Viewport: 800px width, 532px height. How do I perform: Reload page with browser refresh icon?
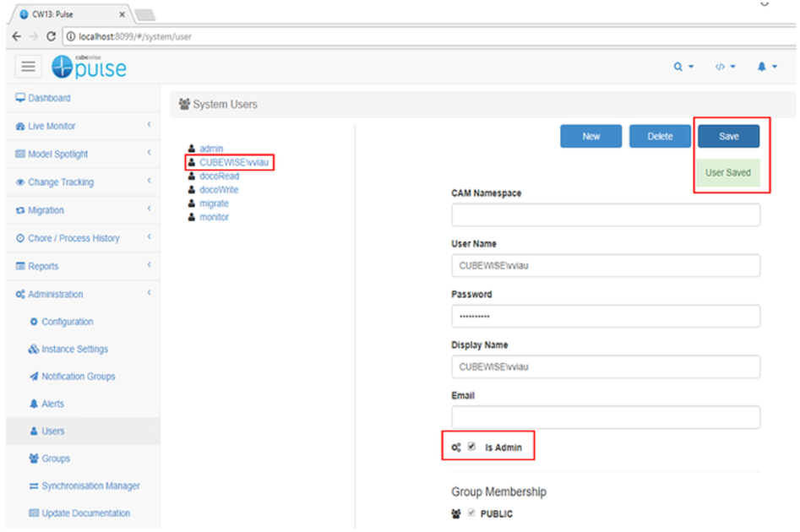[x=51, y=37]
